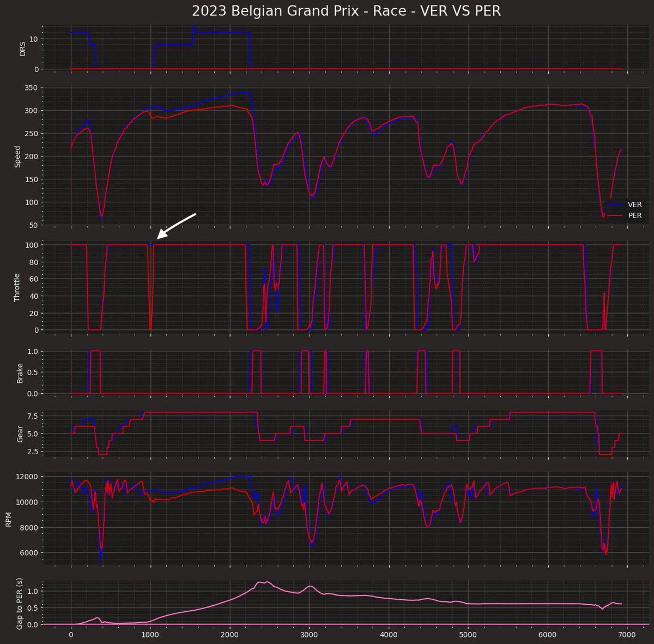Viewport: 654px width, 644px height.
Task: Click the 0.5 tick on the Gap axis
Action: [32, 608]
